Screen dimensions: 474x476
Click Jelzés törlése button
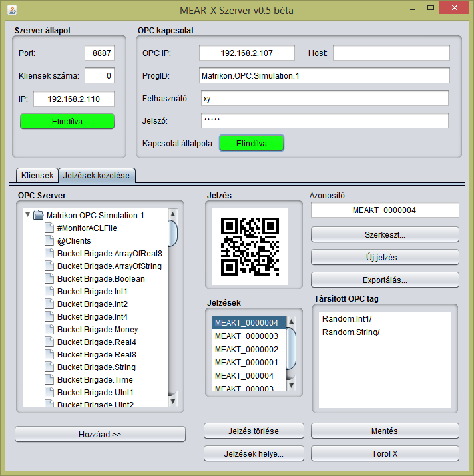(x=254, y=431)
